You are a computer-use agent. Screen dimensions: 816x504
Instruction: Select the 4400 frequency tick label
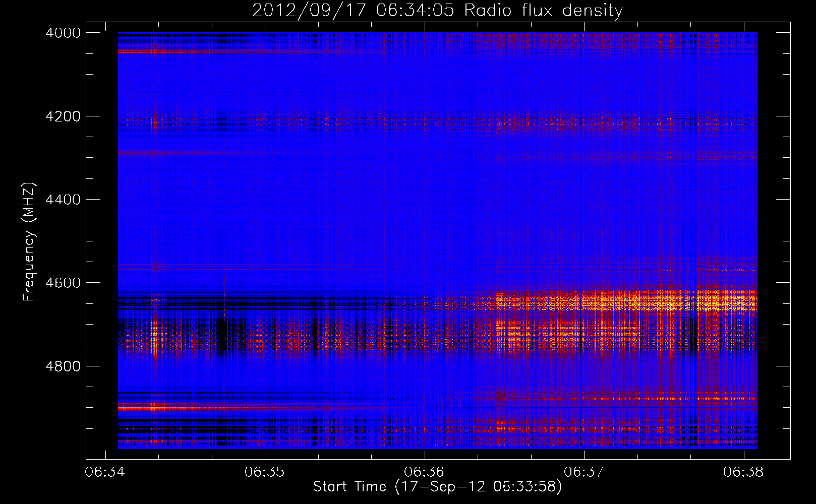(63, 200)
